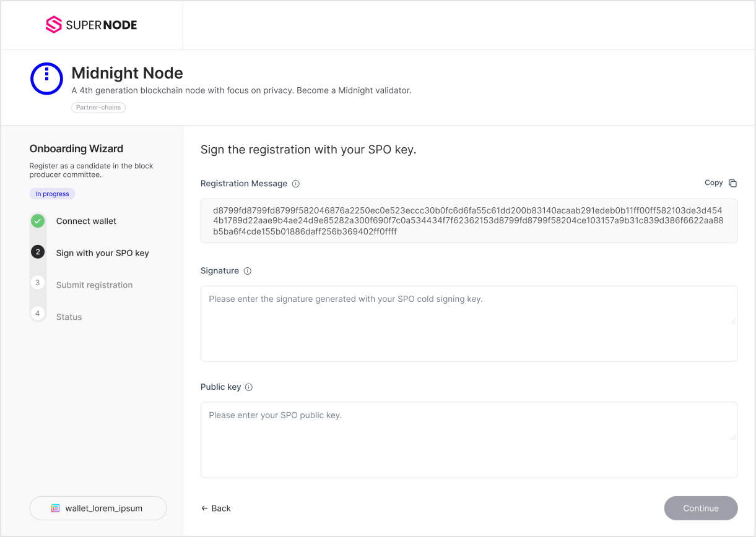Click the green Connect wallet checkmark
756x537 pixels.
(x=38, y=221)
